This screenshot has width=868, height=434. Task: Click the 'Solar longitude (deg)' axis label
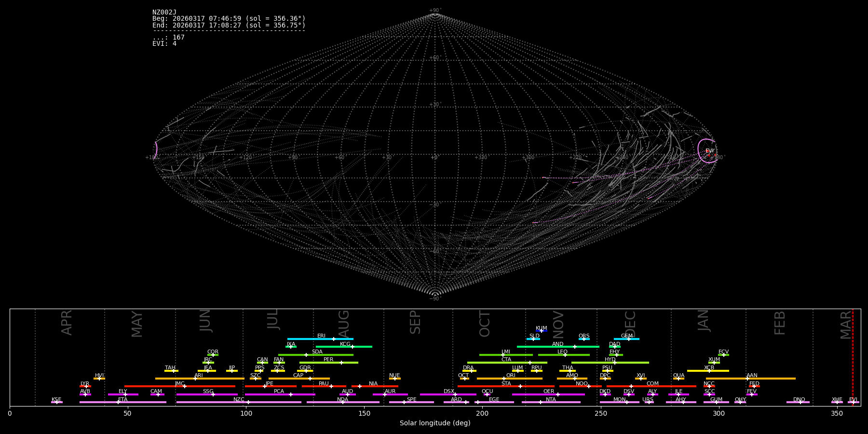(x=435, y=423)
